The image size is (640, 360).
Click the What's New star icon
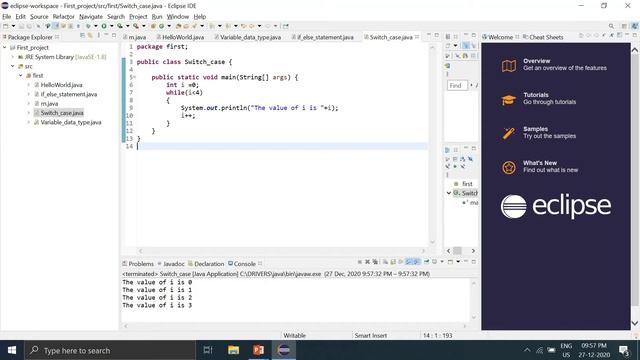click(x=509, y=167)
